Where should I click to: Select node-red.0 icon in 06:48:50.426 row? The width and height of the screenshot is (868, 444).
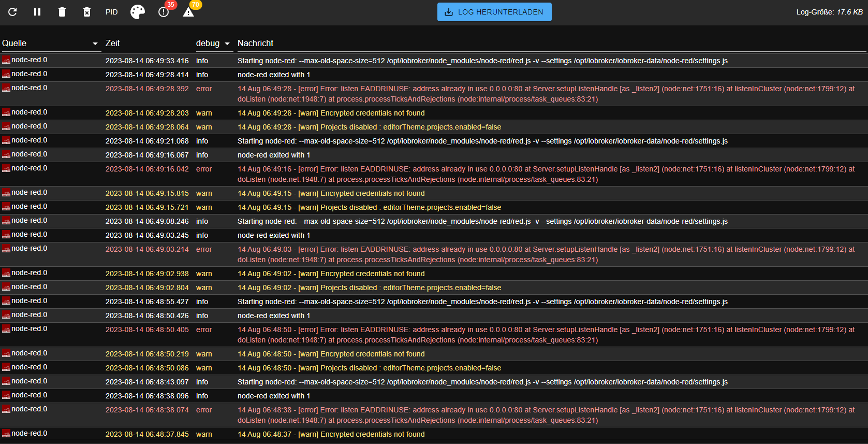[6, 315]
